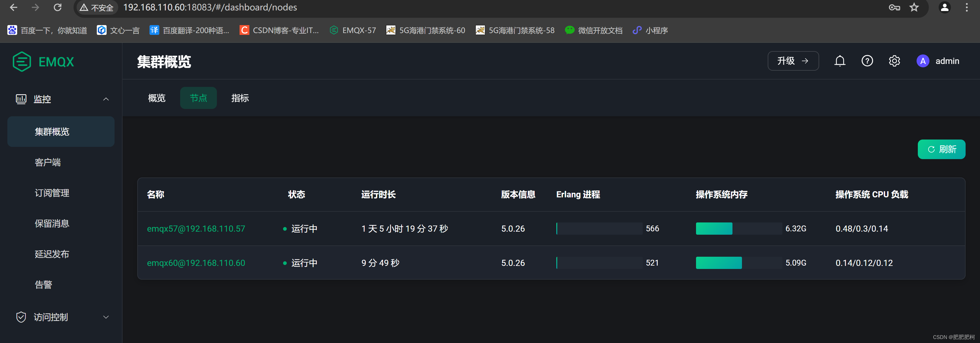Click the 刷新 refresh button
This screenshot has height=343, width=980.
pyautogui.click(x=942, y=149)
